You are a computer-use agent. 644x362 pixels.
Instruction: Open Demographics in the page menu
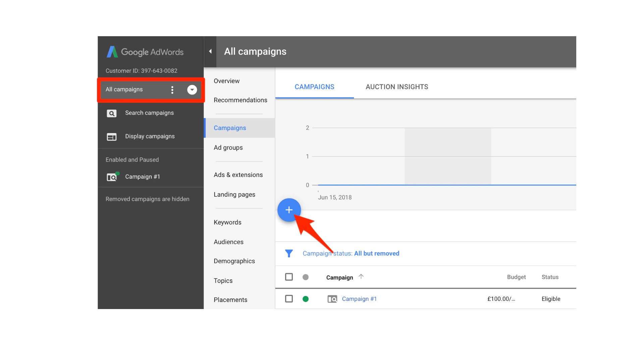[234, 261]
